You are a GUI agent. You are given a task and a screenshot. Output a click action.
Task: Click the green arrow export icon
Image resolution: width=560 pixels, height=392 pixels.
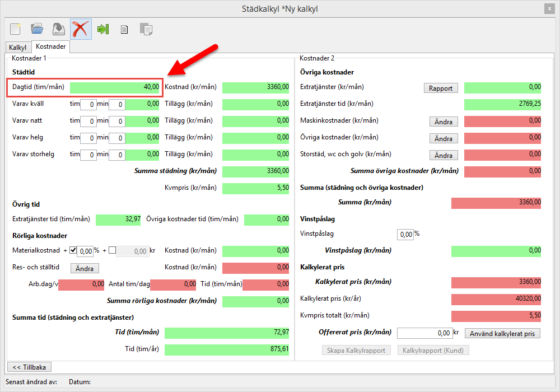(x=102, y=29)
